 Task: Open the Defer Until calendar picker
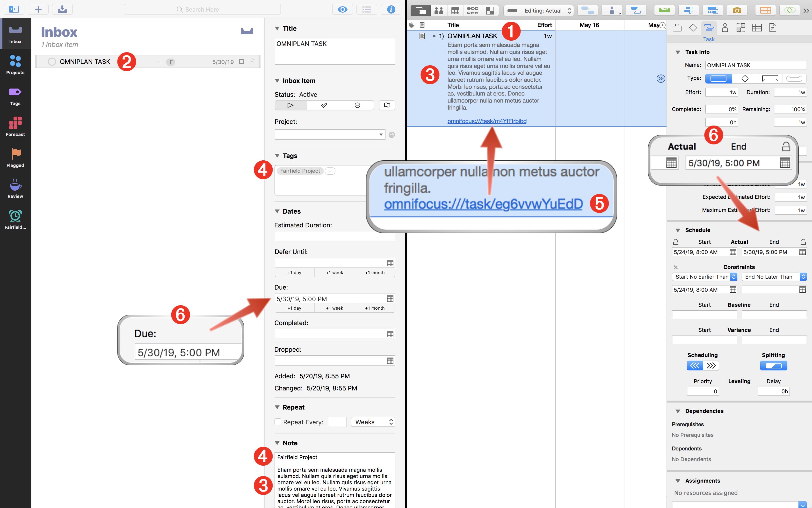pos(390,263)
